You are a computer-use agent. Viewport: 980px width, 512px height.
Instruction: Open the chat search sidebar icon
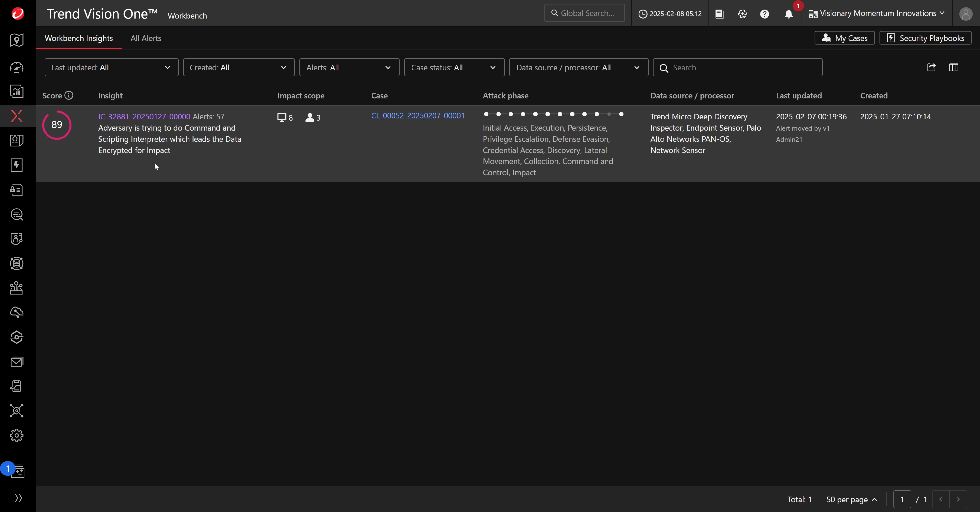click(17, 214)
